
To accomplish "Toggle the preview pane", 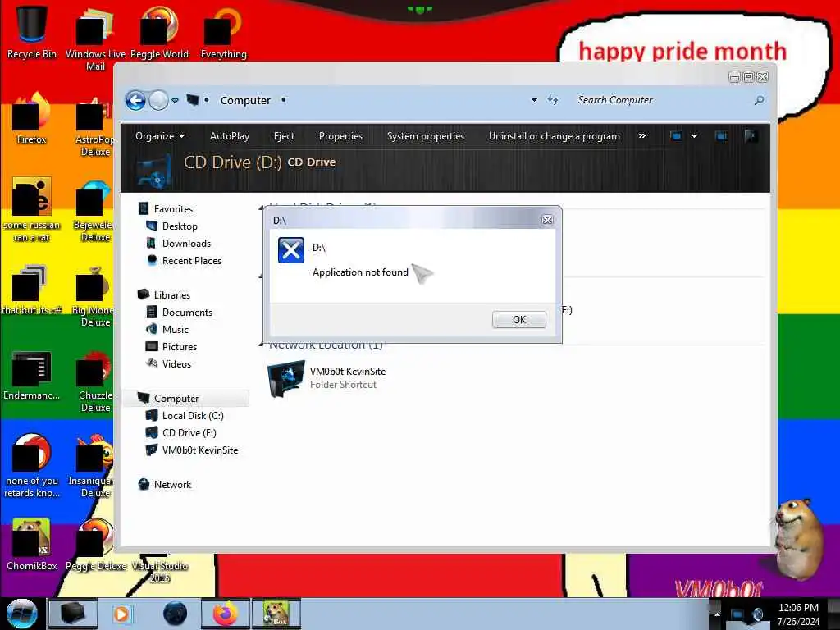I will 721,136.
